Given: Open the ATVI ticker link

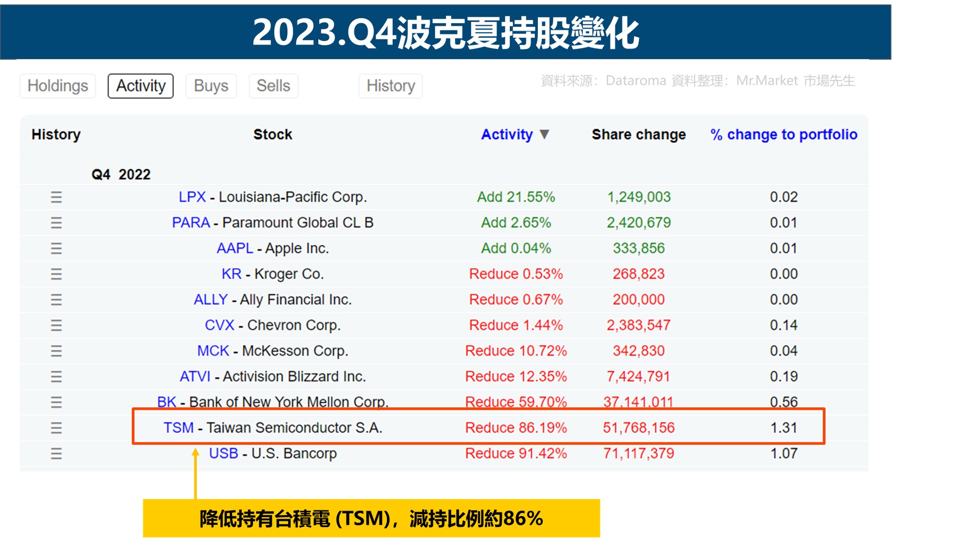Looking at the screenshot, I should click(x=195, y=377).
